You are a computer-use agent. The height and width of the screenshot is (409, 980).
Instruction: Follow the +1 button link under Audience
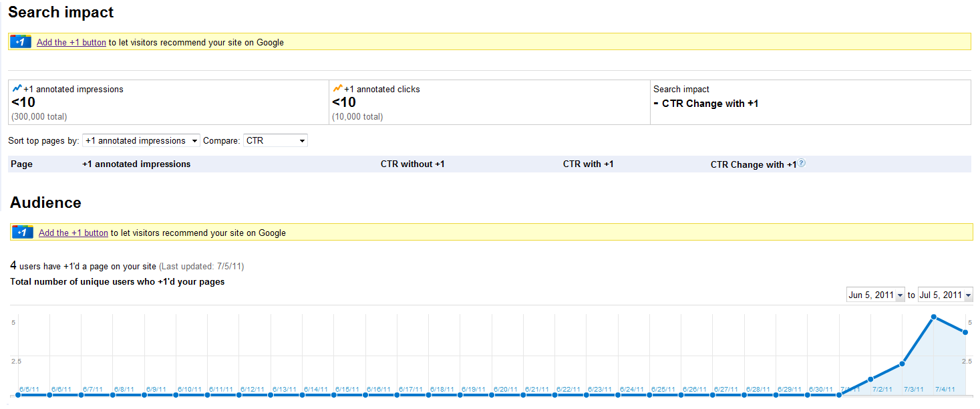pos(73,233)
